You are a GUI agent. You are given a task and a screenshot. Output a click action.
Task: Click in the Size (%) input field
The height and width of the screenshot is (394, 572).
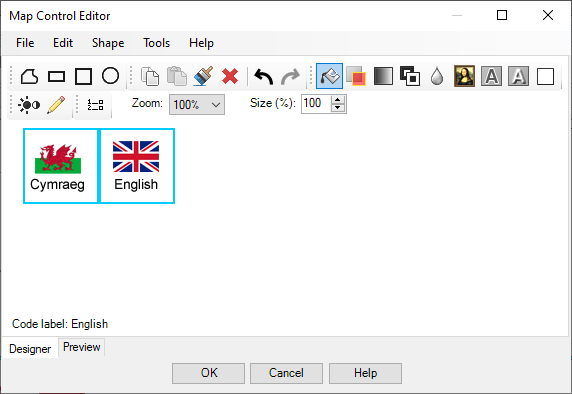click(x=316, y=104)
